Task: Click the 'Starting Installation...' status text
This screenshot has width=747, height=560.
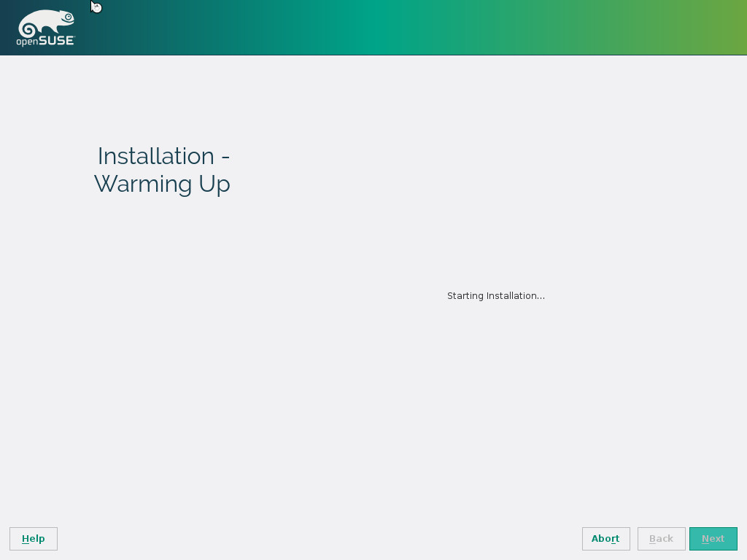Action: coord(495,296)
